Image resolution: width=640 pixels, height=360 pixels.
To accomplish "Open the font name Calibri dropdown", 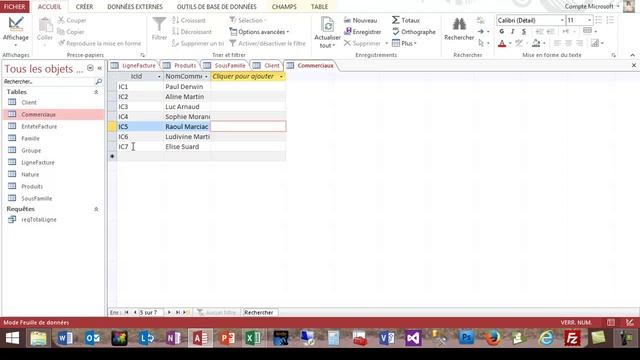I will click(x=562, y=20).
